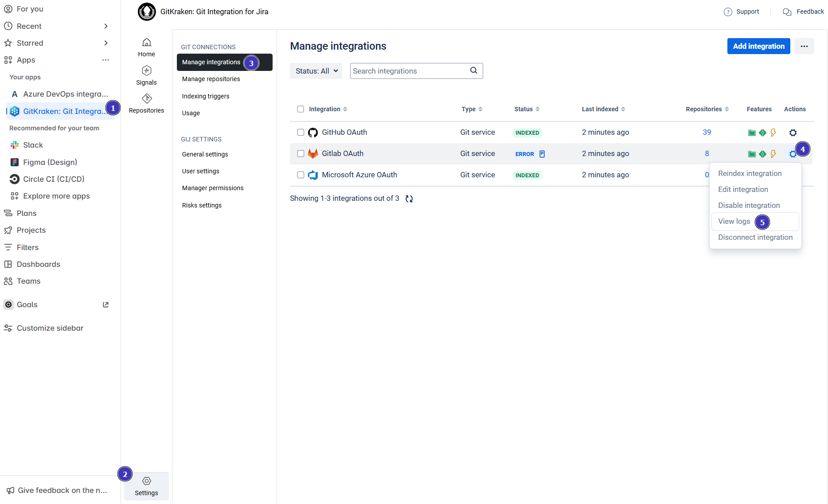Sort by the Integration column header
The width and height of the screenshot is (828, 504).
click(x=328, y=109)
